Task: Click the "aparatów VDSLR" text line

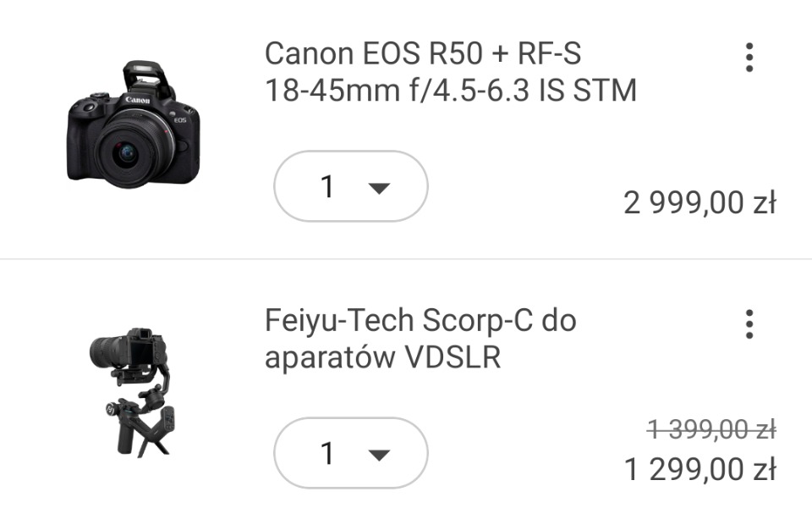Action: pyautogui.click(x=383, y=357)
